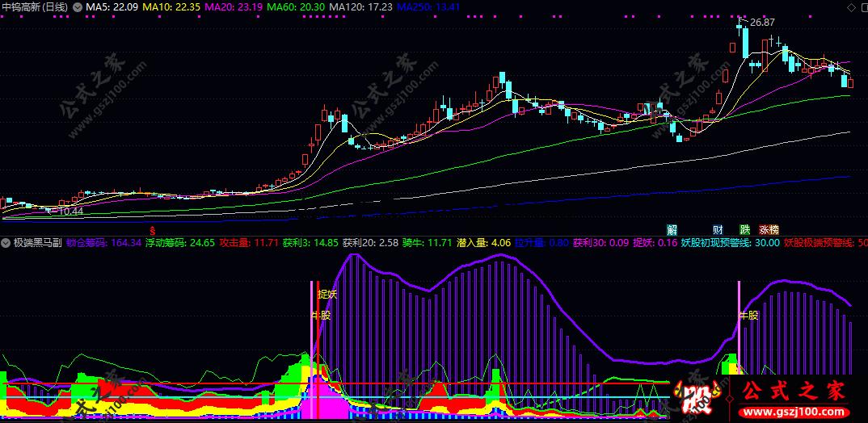
Task: Expand the 极端黑马副 indicator menu arrow
Action: pyautogui.click(x=6, y=242)
